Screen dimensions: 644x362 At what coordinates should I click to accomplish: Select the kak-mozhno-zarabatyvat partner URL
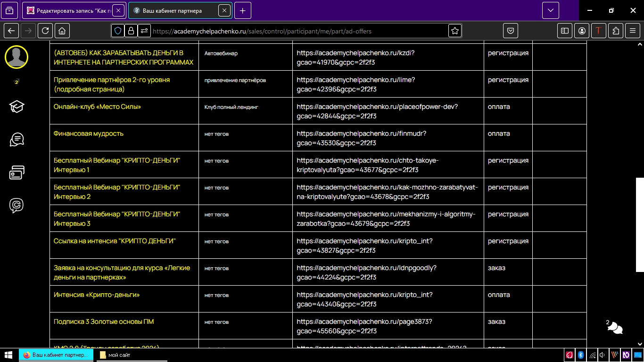[x=387, y=192]
